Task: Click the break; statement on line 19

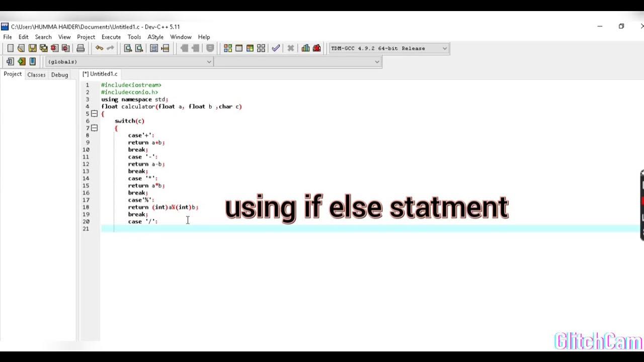Action: point(138,214)
